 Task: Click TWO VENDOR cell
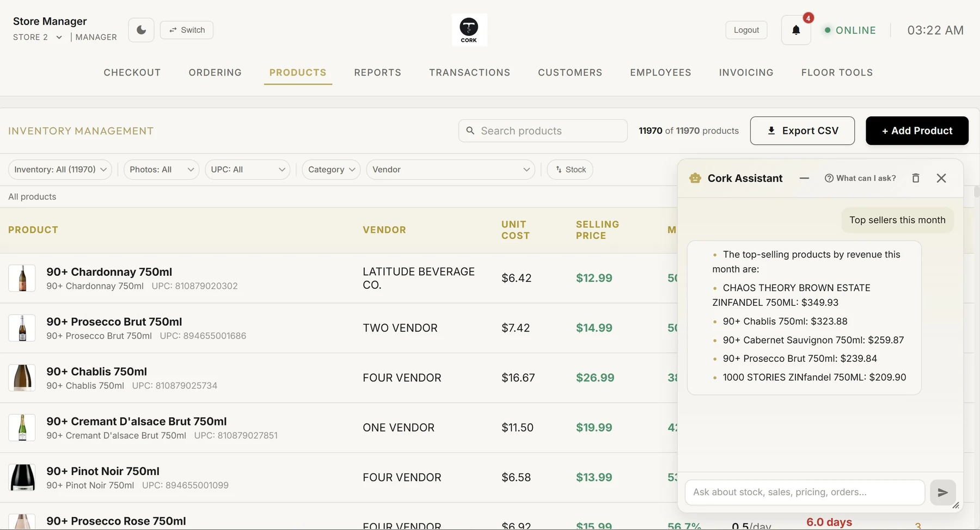[x=400, y=328]
